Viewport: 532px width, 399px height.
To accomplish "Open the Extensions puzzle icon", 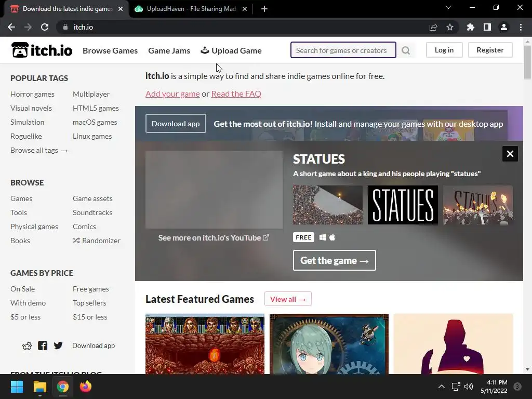I will point(471,27).
